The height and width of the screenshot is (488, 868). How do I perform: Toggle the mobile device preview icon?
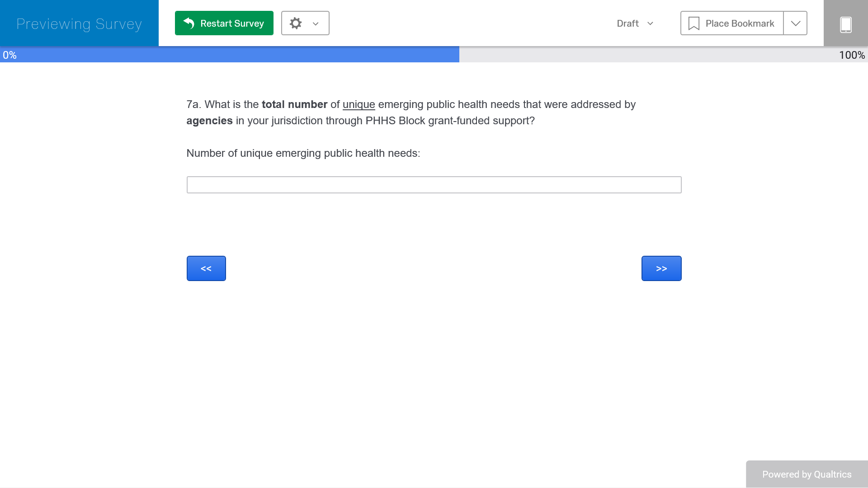(845, 24)
